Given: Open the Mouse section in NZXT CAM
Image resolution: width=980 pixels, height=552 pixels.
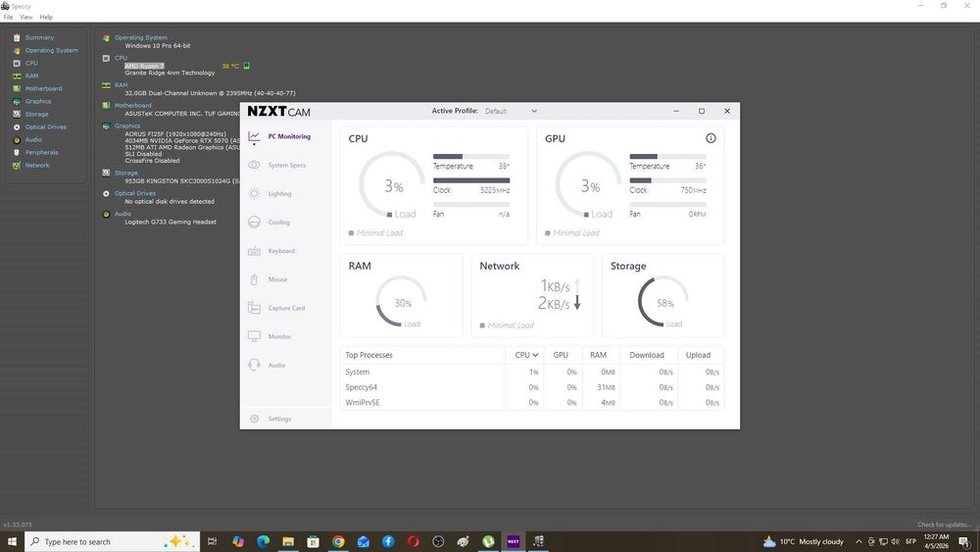Looking at the screenshot, I should pyautogui.click(x=269, y=279).
